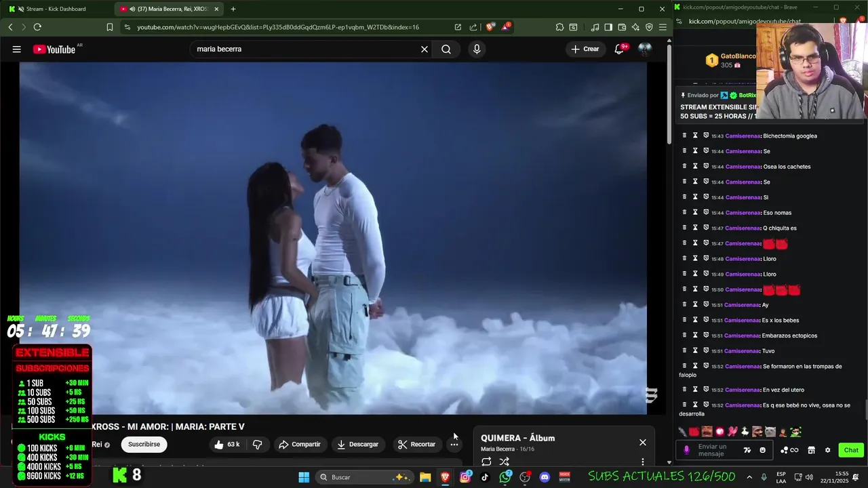This screenshot has width=868, height=488.
Task: Click the Compartir share button
Action: (300, 444)
